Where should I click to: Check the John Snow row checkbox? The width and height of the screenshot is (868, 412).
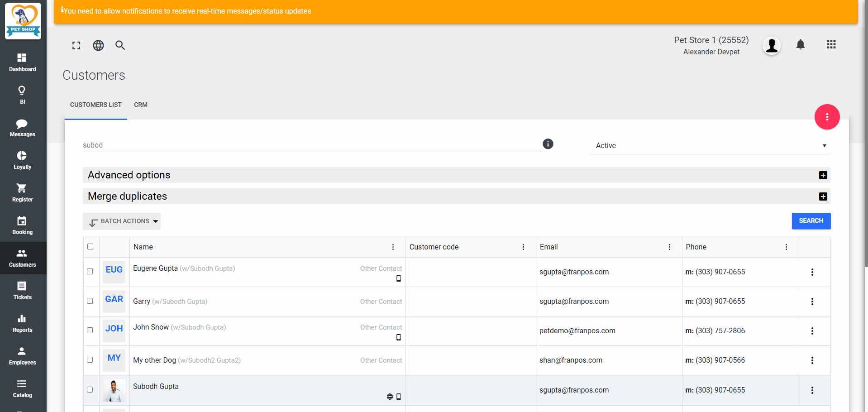pos(90,331)
